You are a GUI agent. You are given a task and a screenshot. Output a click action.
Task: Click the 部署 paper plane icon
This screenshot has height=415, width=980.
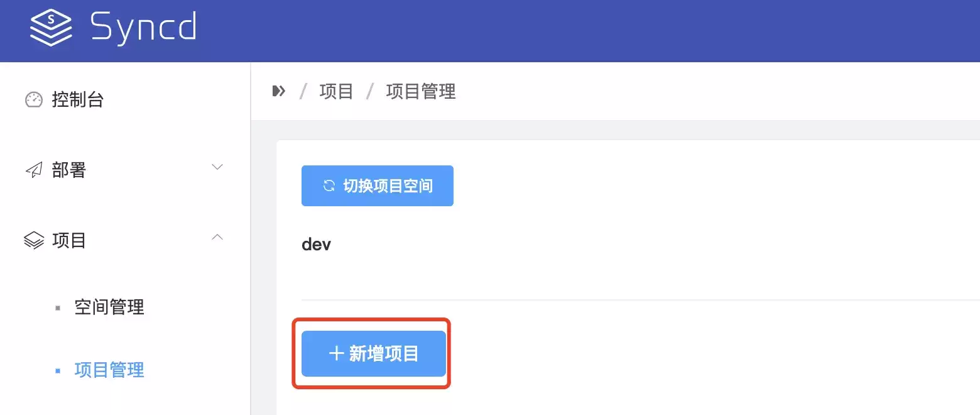33,170
